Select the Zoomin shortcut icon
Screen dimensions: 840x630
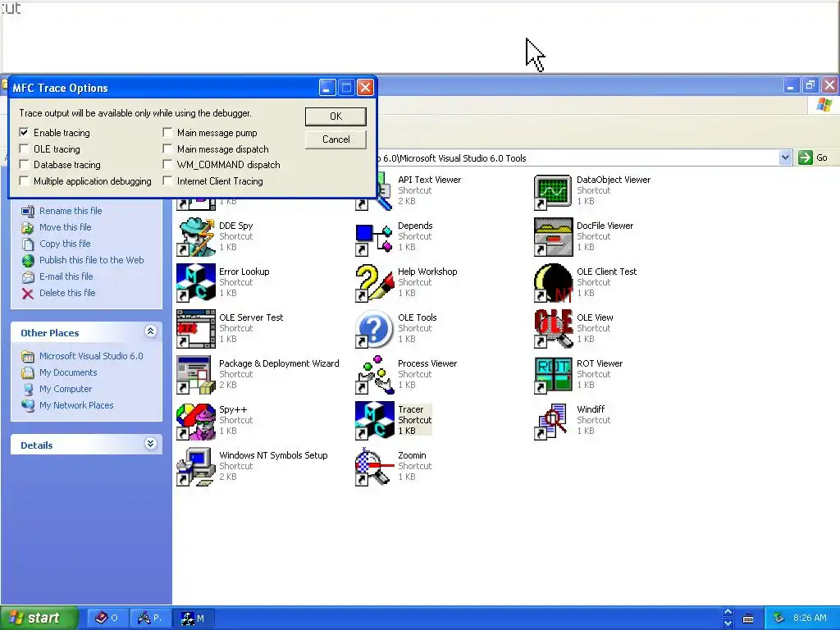click(x=374, y=467)
